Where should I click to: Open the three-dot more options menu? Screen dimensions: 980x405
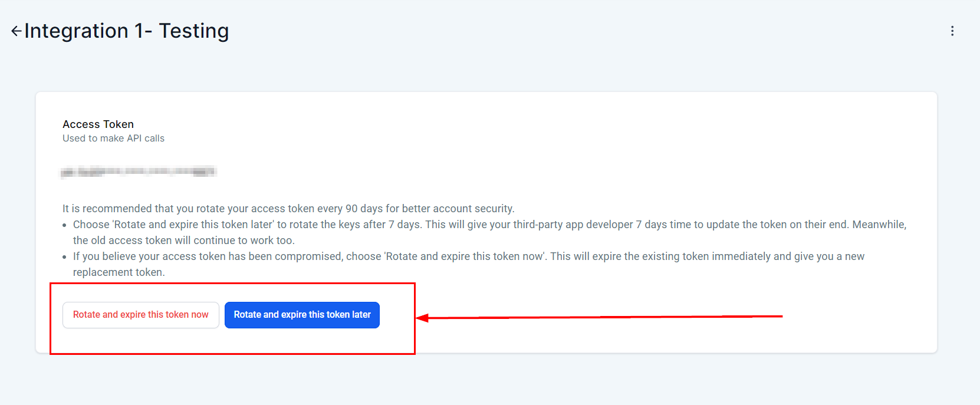tap(952, 31)
